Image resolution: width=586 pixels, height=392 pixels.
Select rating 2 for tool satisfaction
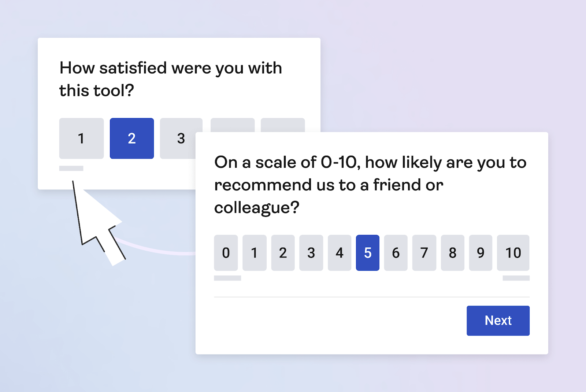tap(132, 138)
